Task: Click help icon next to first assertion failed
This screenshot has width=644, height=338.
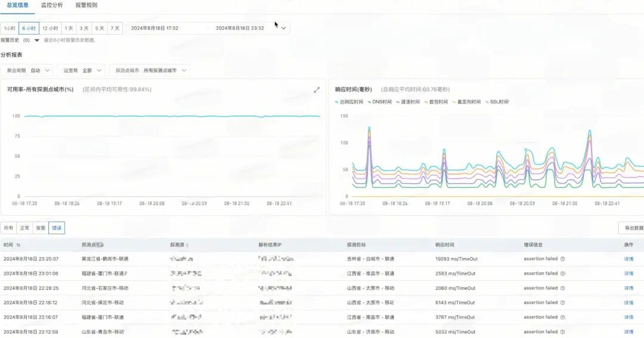Action: click(x=563, y=259)
